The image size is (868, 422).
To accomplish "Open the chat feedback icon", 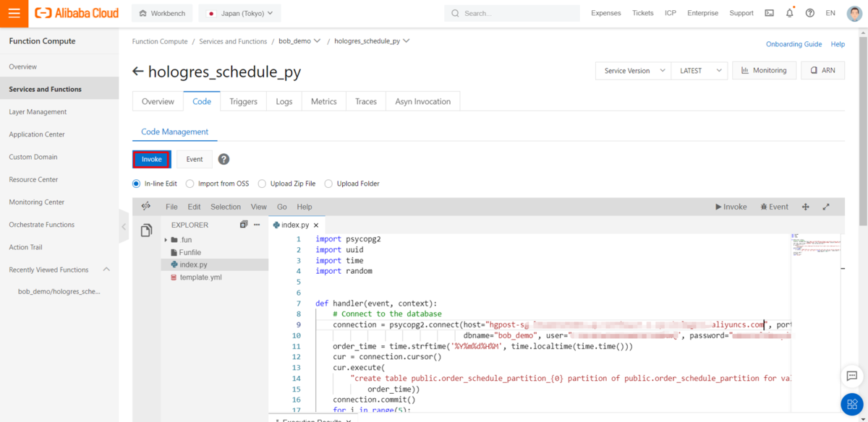I will (852, 376).
